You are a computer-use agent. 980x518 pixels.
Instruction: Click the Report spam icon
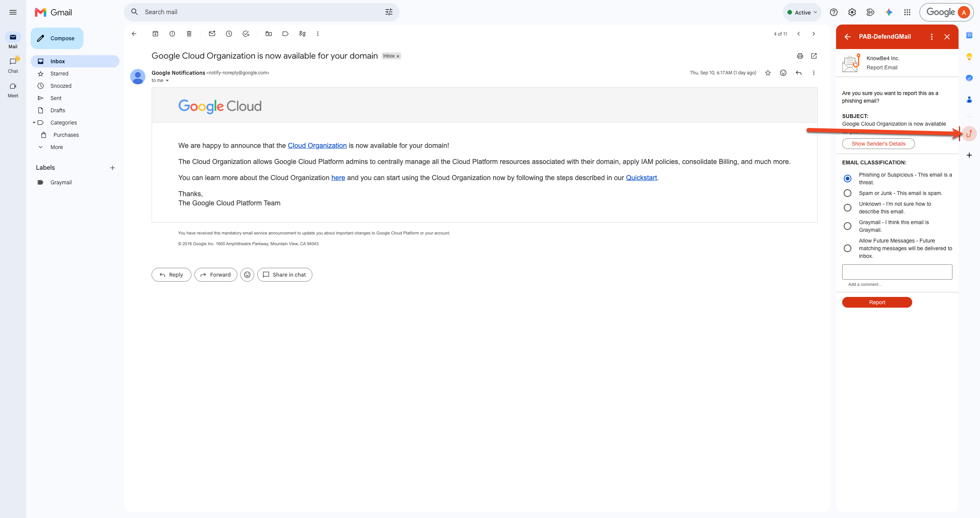[172, 34]
